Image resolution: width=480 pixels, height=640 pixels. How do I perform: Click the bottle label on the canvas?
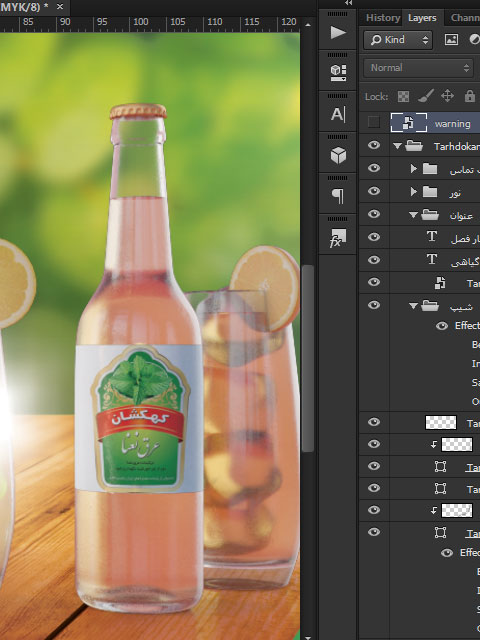click(140, 419)
